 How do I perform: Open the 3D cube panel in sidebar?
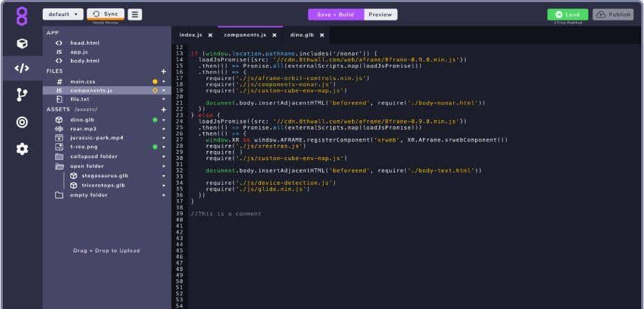(22, 43)
